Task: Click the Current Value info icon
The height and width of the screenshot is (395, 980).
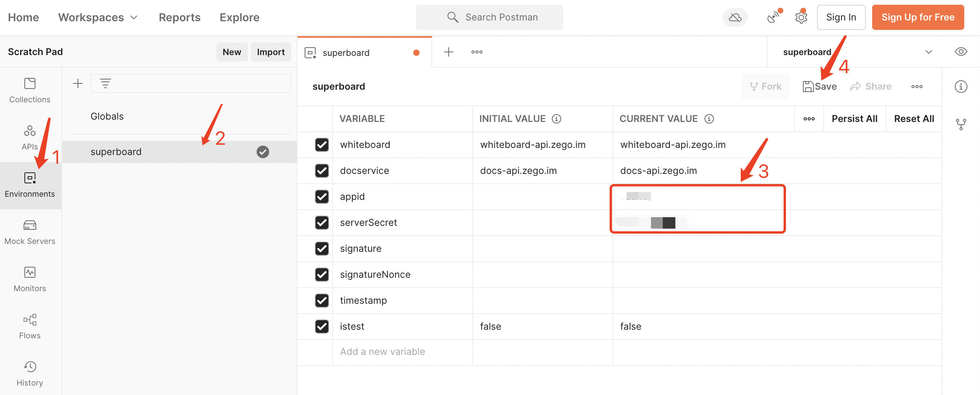Action: [709, 119]
